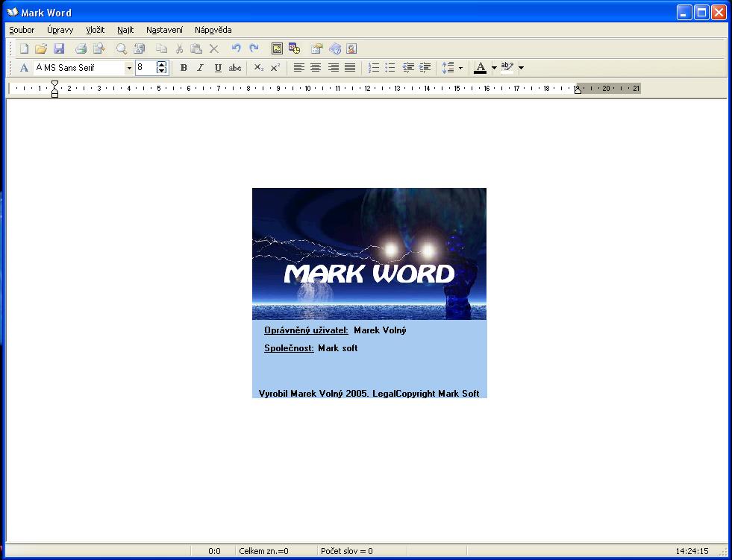The height and width of the screenshot is (560, 732).
Task: Open the highlight color dropdown arrow
Action: [x=521, y=68]
